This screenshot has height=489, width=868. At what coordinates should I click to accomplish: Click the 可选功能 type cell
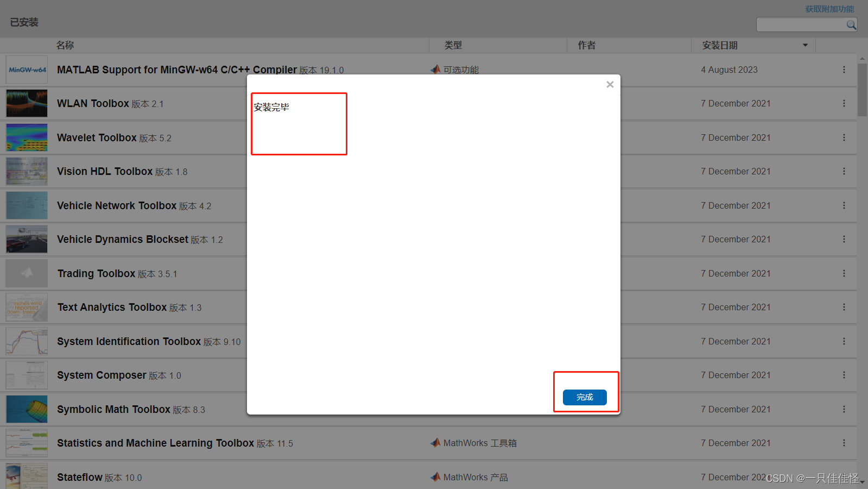pyautogui.click(x=461, y=70)
